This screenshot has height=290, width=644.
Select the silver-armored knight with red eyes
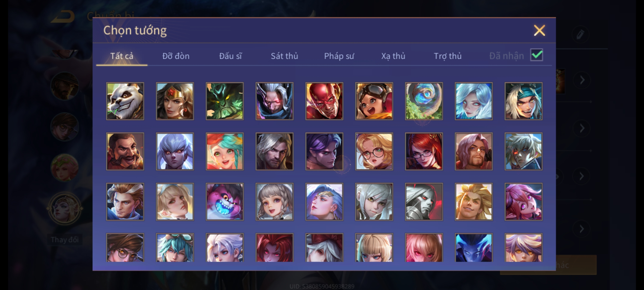tap(424, 202)
